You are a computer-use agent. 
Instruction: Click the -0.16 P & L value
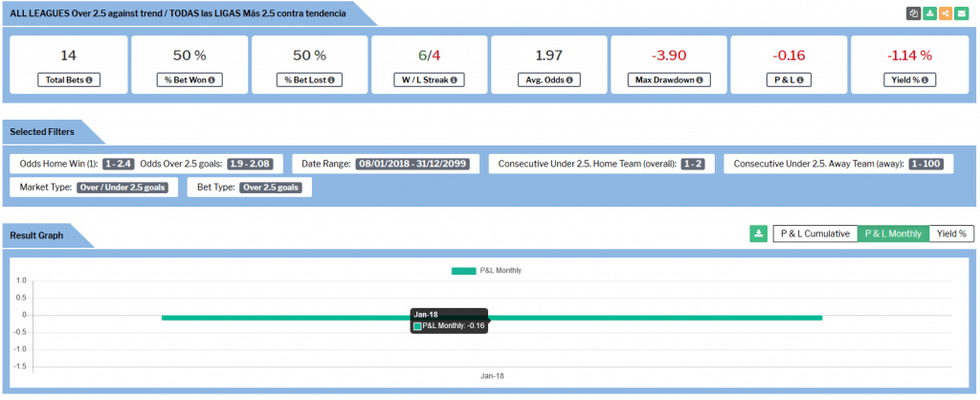pos(789,55)
